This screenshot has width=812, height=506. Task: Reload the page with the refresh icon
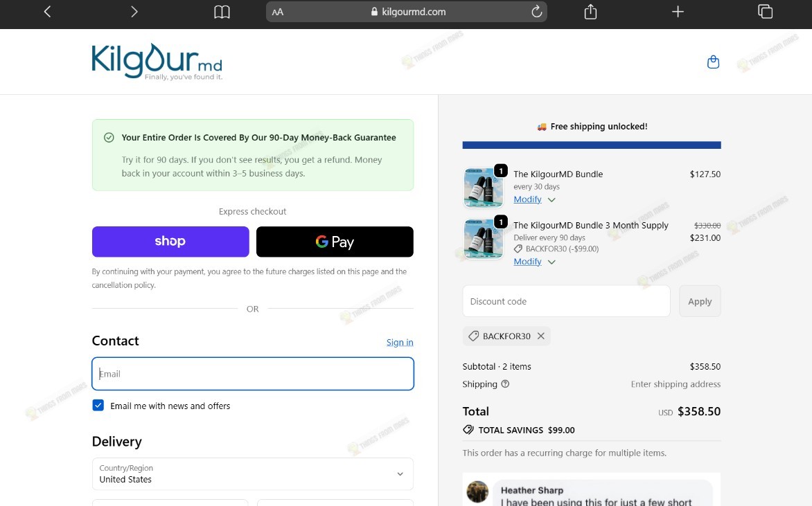(536, 11)
